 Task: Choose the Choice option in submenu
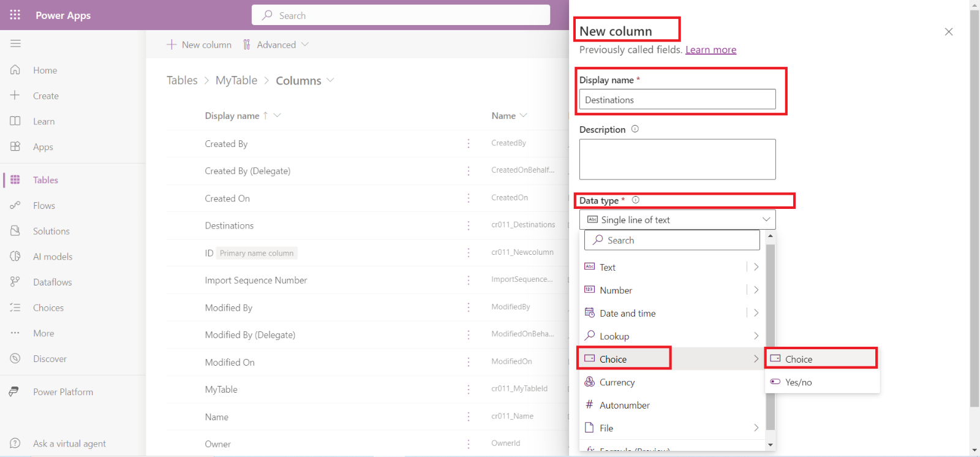798,359
